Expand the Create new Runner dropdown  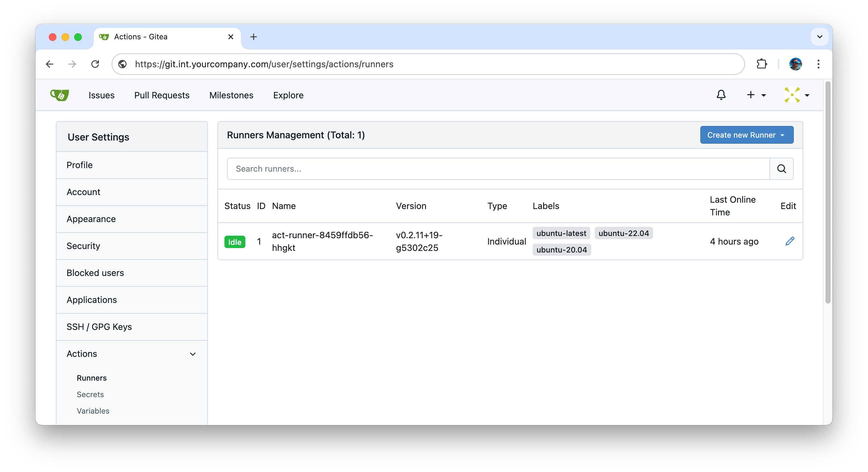click(x=746, y=135)
